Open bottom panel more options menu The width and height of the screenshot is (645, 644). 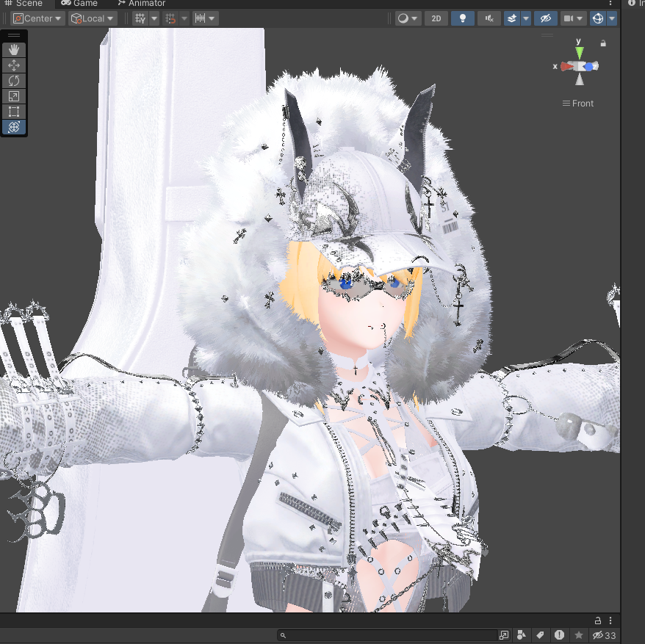[610, 621]
